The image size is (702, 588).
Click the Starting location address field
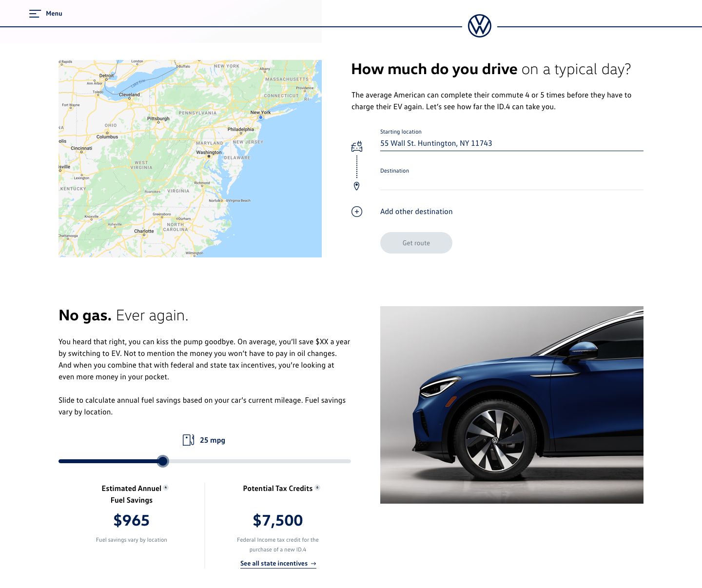(x=512, y=143)
